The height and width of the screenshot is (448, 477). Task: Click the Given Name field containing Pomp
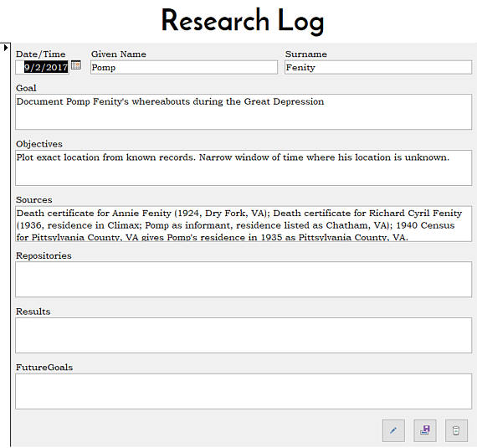tap(184, 67)
